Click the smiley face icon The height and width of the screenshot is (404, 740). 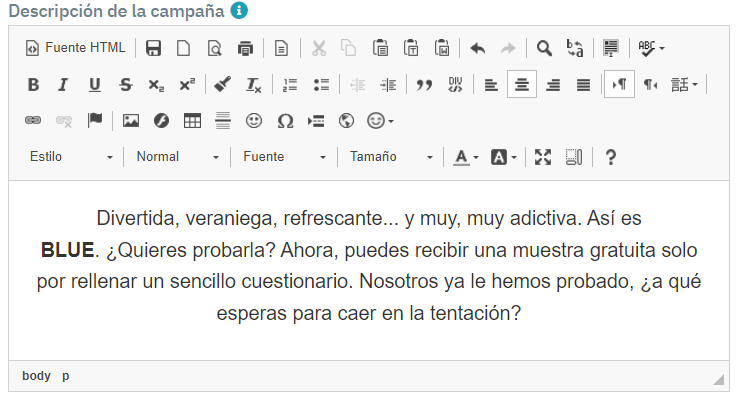(x=254, y=121)
